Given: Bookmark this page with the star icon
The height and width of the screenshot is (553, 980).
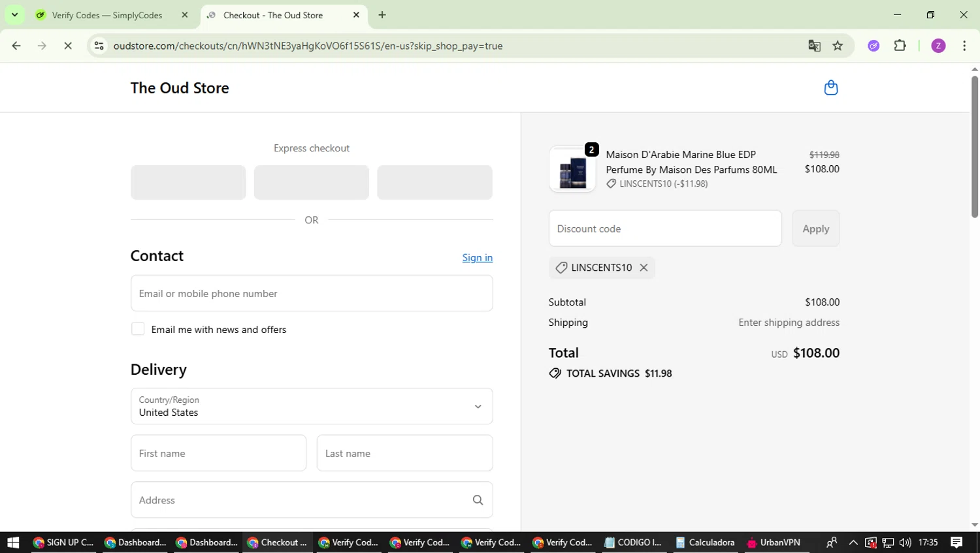Looking at the screenshot, I should 838,46.
